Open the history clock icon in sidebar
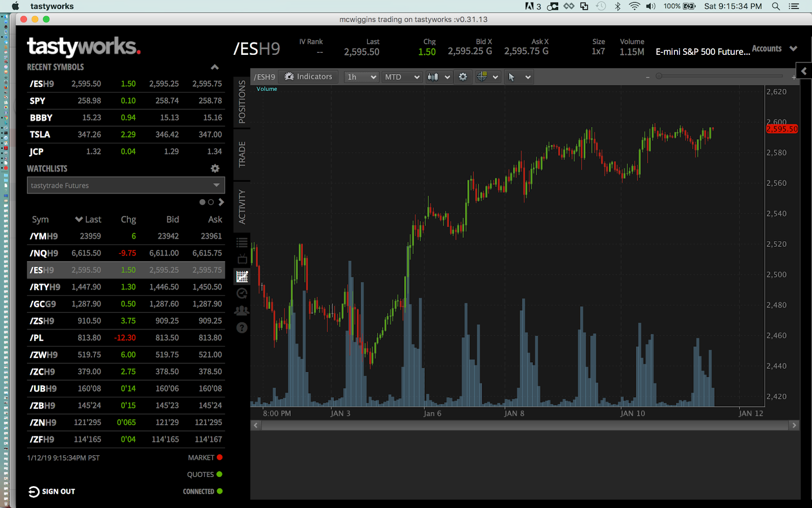The width and height of the screenshot is (812, 508). click(242, 293)
